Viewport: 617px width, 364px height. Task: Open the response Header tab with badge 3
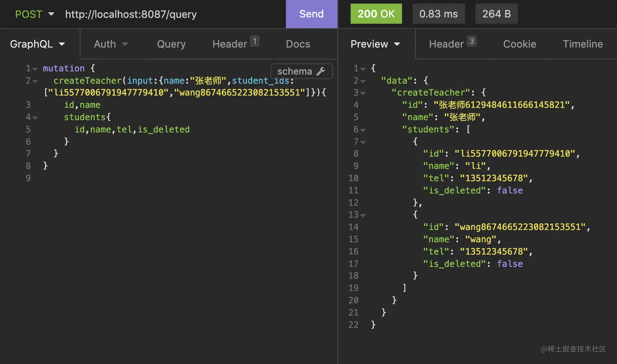(x=453, y=43)
